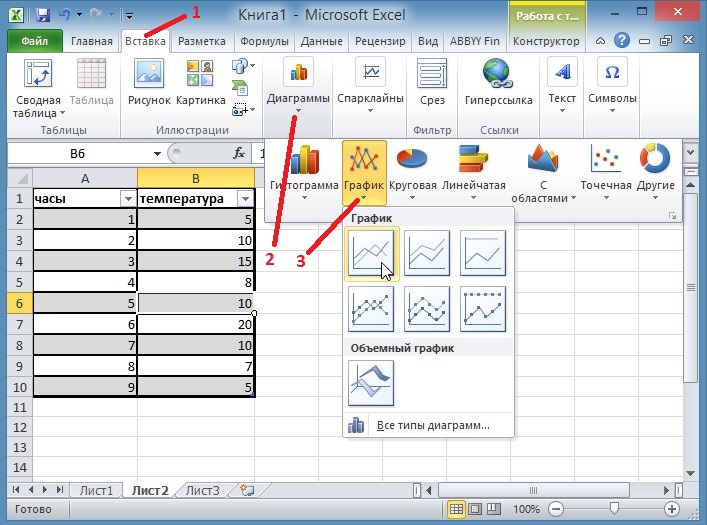This screenshot has width=707, height=525.
Task: Switch to Normal view in status bar
Action: coord(456,510)
